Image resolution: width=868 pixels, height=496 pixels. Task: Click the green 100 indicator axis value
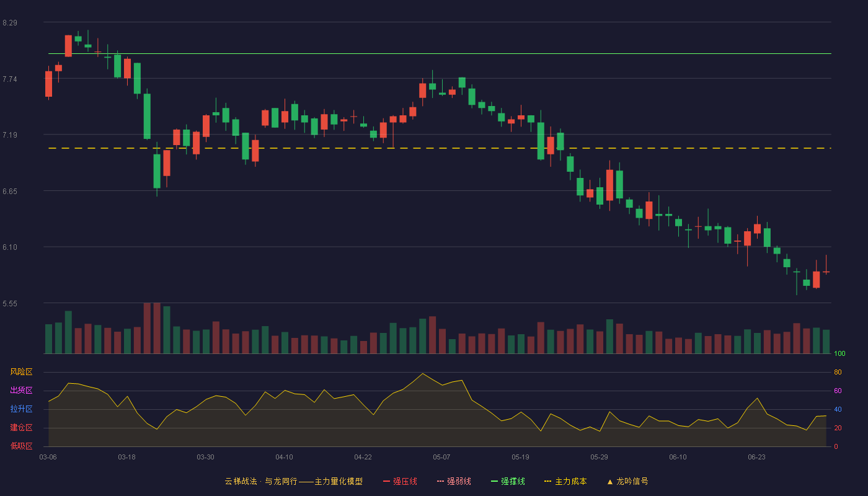coord(839,353)
